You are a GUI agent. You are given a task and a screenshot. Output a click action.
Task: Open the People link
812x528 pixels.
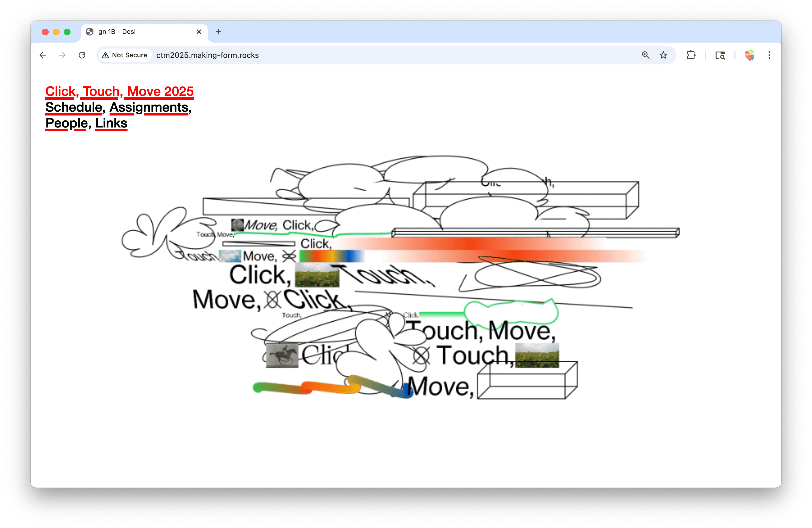pos(67,123)
